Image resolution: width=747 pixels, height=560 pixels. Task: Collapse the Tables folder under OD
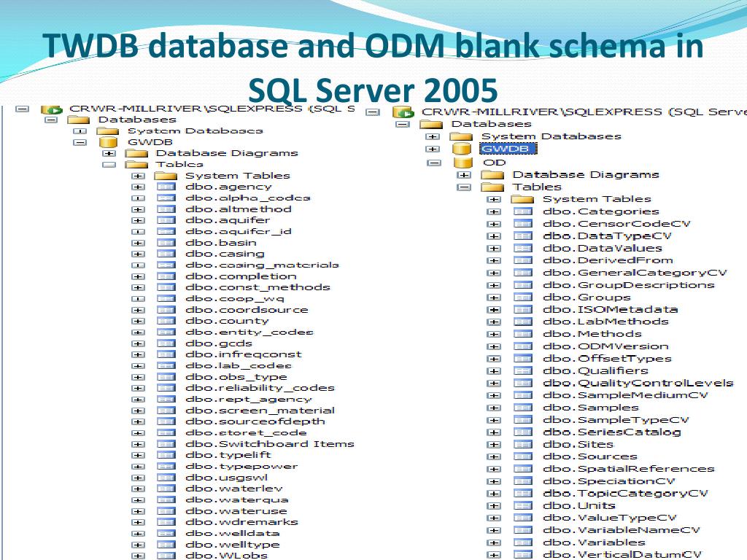[x=463, y=187]
